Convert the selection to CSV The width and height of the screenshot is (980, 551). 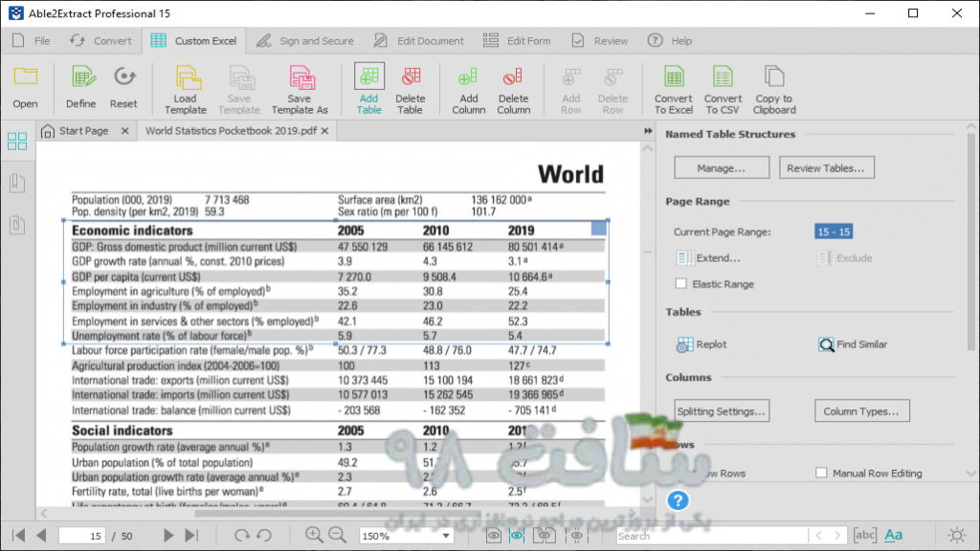[723, 90]
